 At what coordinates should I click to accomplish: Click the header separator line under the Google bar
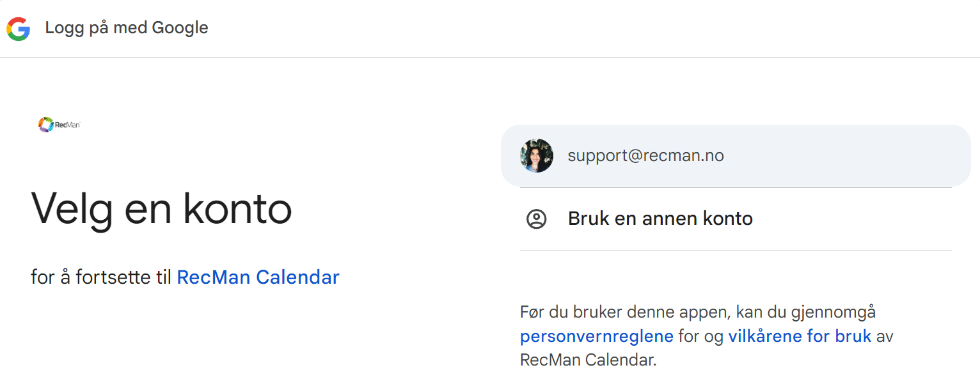tap(490, 58)
